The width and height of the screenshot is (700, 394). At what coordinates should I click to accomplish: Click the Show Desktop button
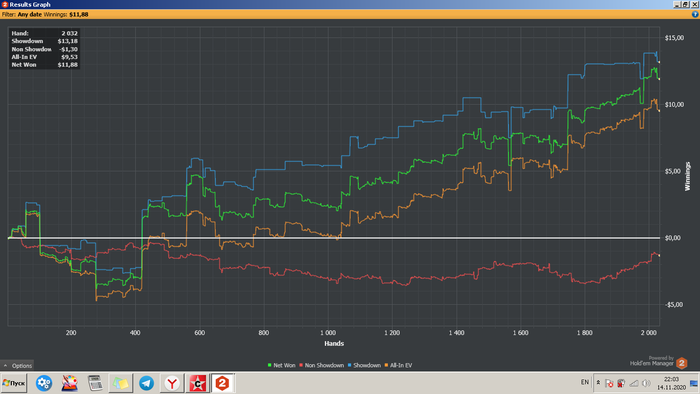694,383
